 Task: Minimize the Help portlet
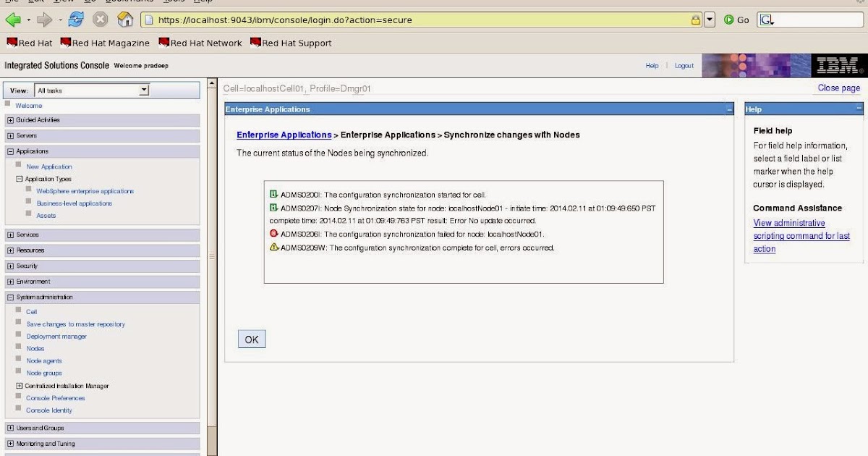pos(859,109)
